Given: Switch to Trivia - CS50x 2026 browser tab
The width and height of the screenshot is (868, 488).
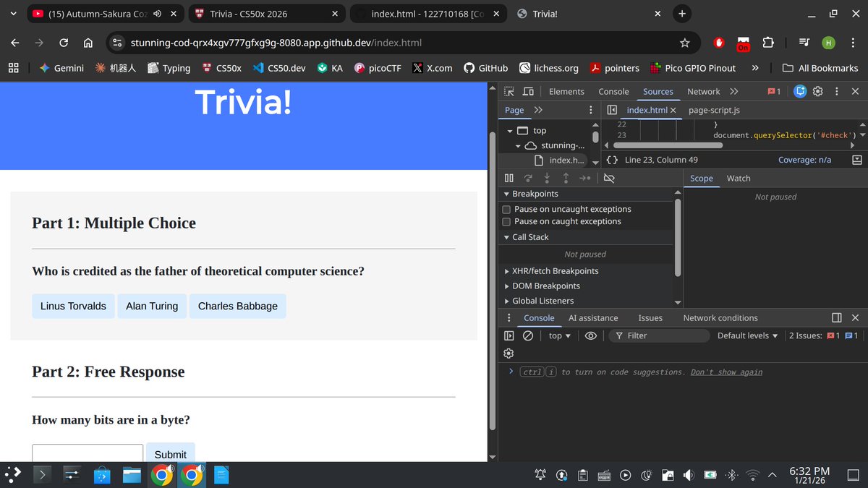Looking at the screenshot, I should pos(267,14).
